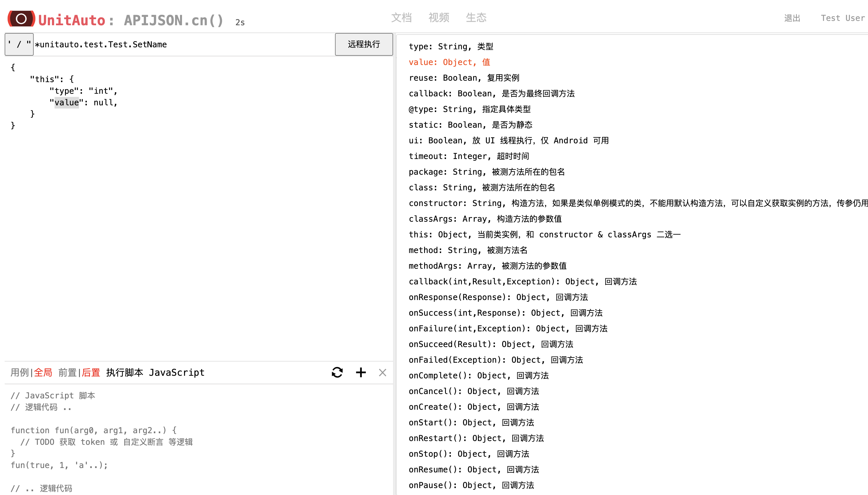Click the 2s duration indicator
Image resolution: width=868 pixels, height=495 pixels.
[x=240, y=22]
